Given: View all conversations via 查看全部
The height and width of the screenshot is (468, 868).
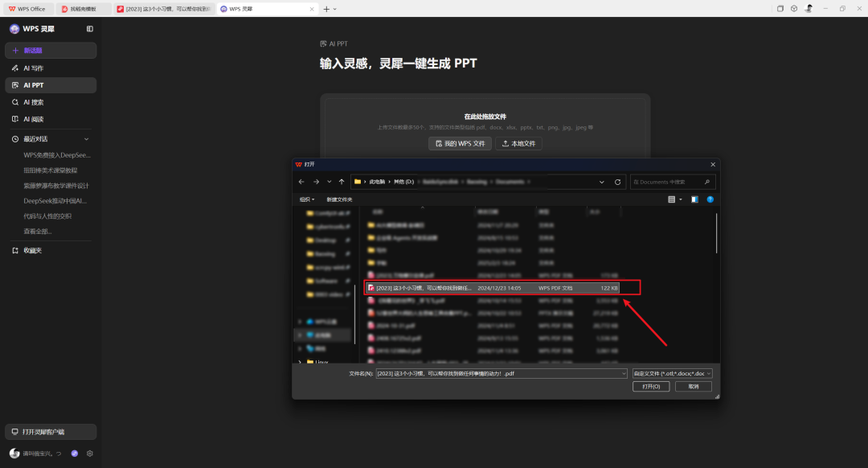Looking at the screenshot, I should pos(37,232).
